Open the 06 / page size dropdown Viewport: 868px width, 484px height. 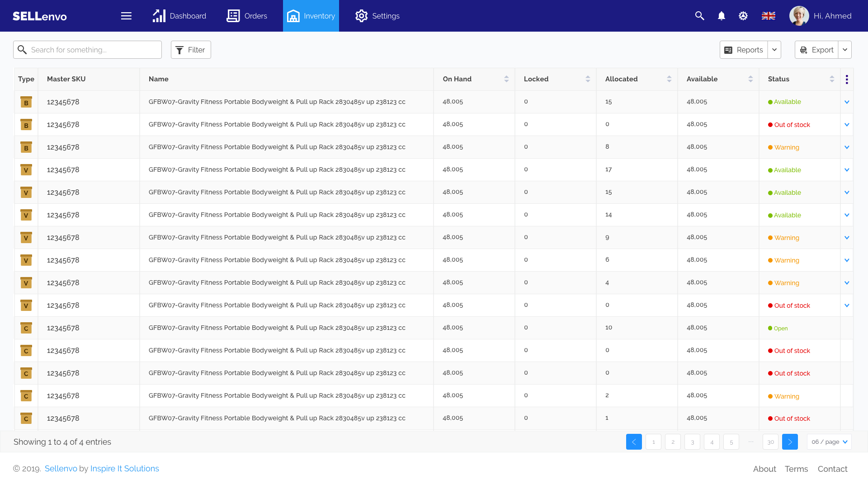pyautogui.click(x=829, y=442)
